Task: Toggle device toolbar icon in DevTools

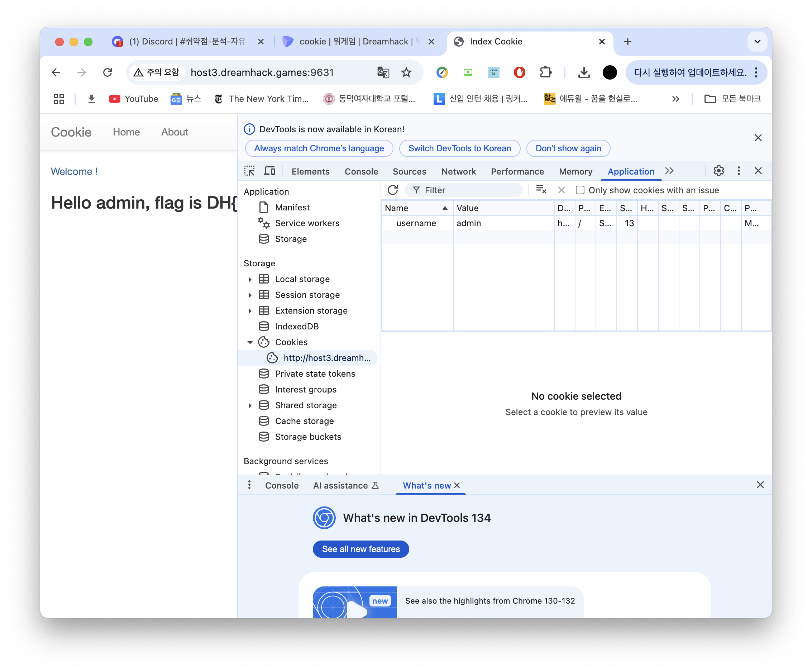Action: point(269,171)
